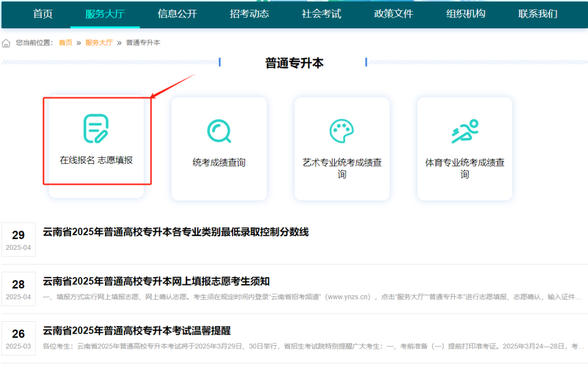Viewport: 588px width, 374px height.
Task: Open article 云南省2025年普通高校专升本网上填报志愿考生须知
Action: click(x=156, y=281)
